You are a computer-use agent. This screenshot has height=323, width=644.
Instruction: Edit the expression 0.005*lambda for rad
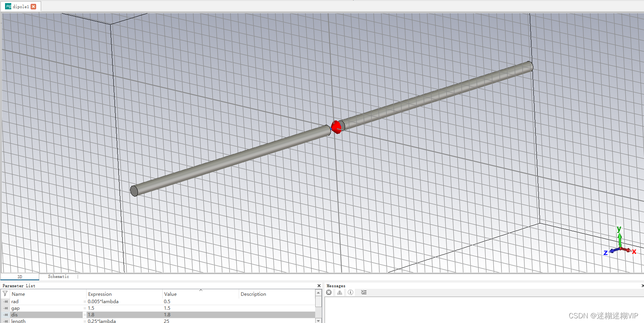pyautogui.click(x=103, y=302)
